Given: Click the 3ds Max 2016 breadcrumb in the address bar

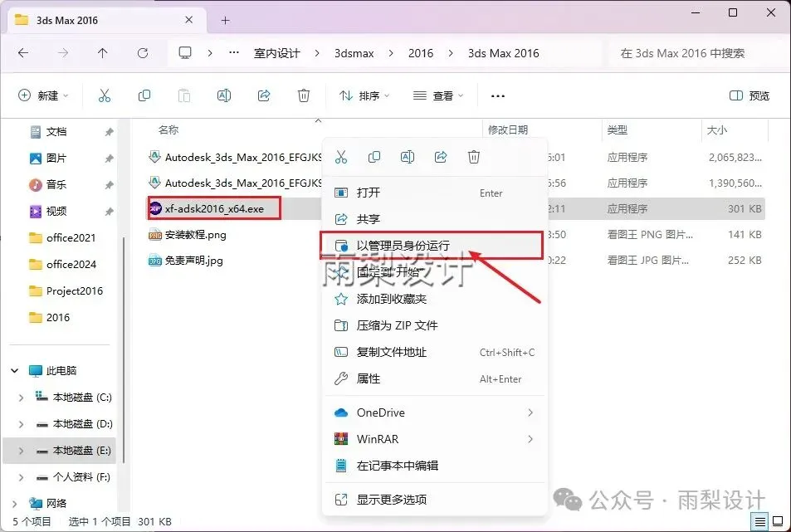Looking at the screenshot, I should click(504, 53).
